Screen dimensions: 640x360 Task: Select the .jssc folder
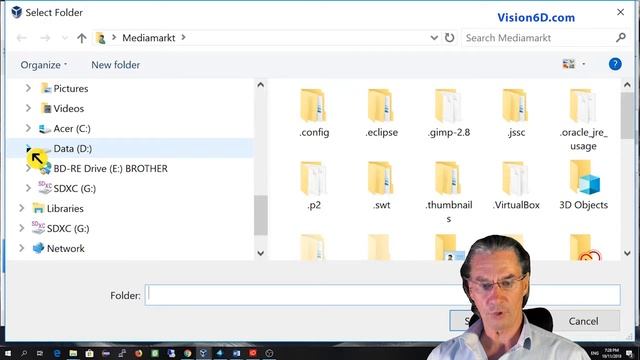point(516,113)
